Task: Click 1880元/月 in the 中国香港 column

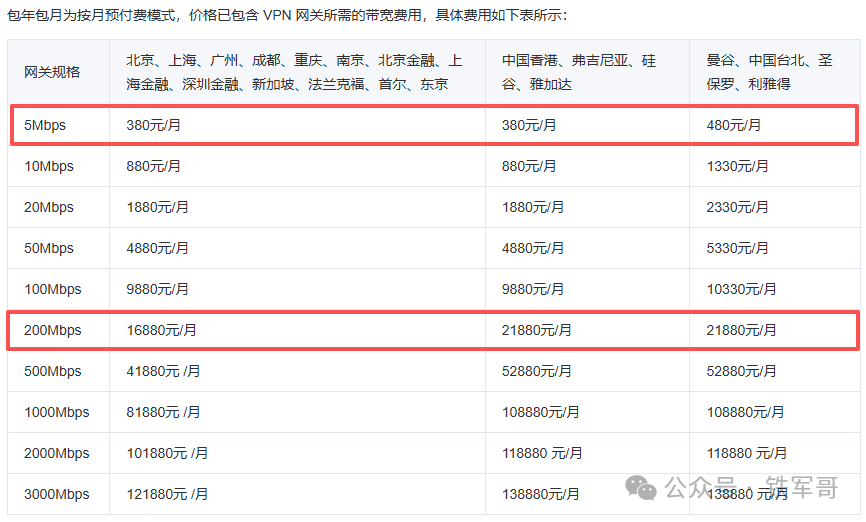Action: pos(532,207)
